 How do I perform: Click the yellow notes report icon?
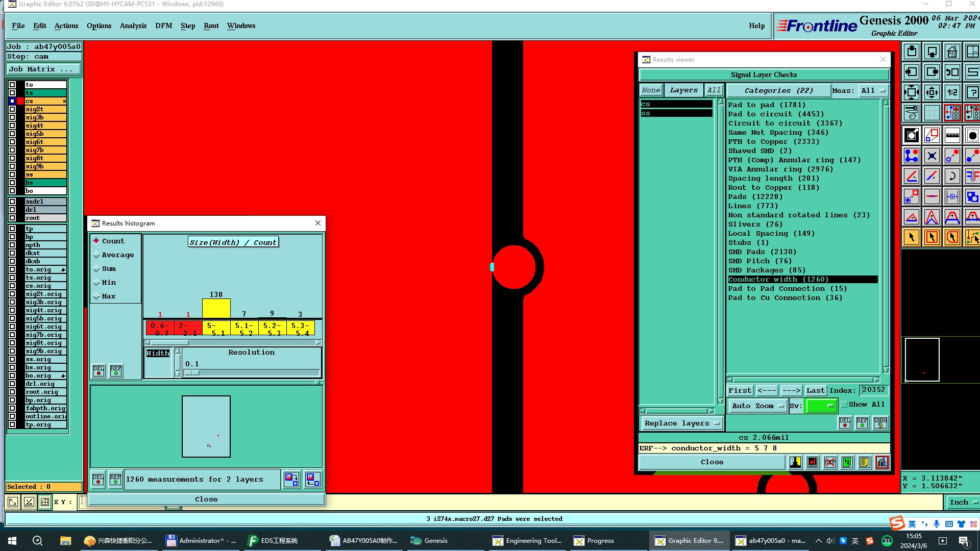[x=864, y=462]
